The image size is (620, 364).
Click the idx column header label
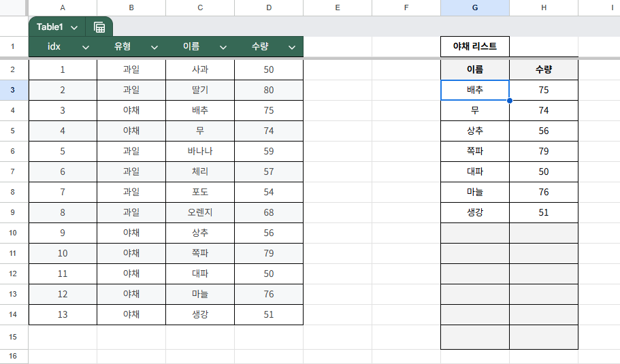[x=54, y=47]
